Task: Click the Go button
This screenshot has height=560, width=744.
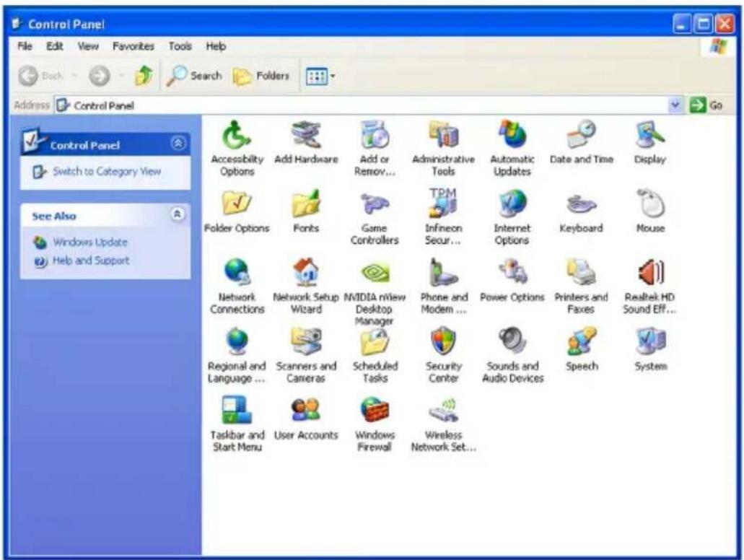Action: pyautogui.click(x=706, y=105)
